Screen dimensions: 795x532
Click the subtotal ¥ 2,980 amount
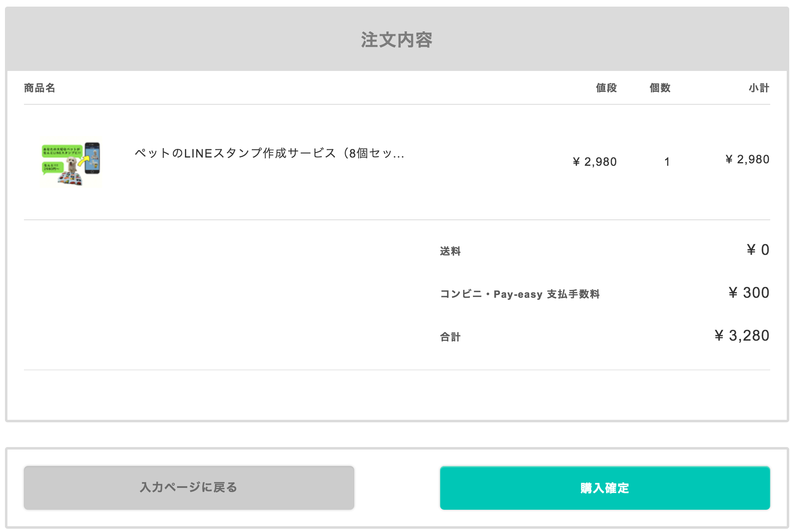click(748, 160)
